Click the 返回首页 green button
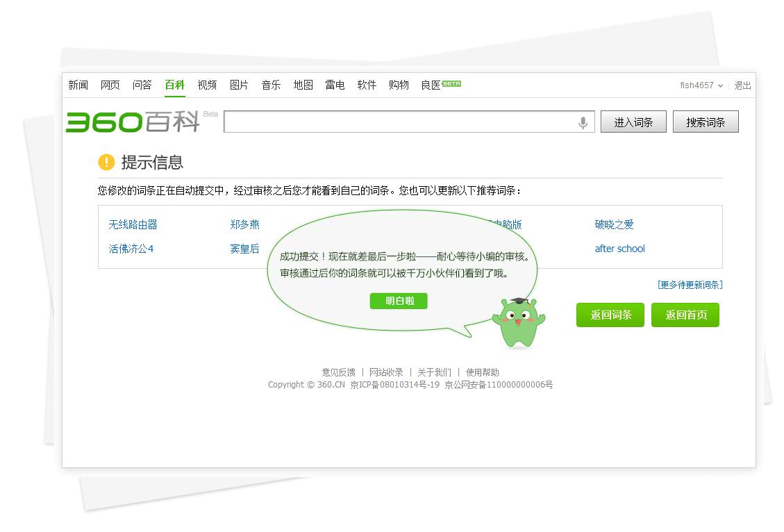784x532 pixels. pos(685,315)
